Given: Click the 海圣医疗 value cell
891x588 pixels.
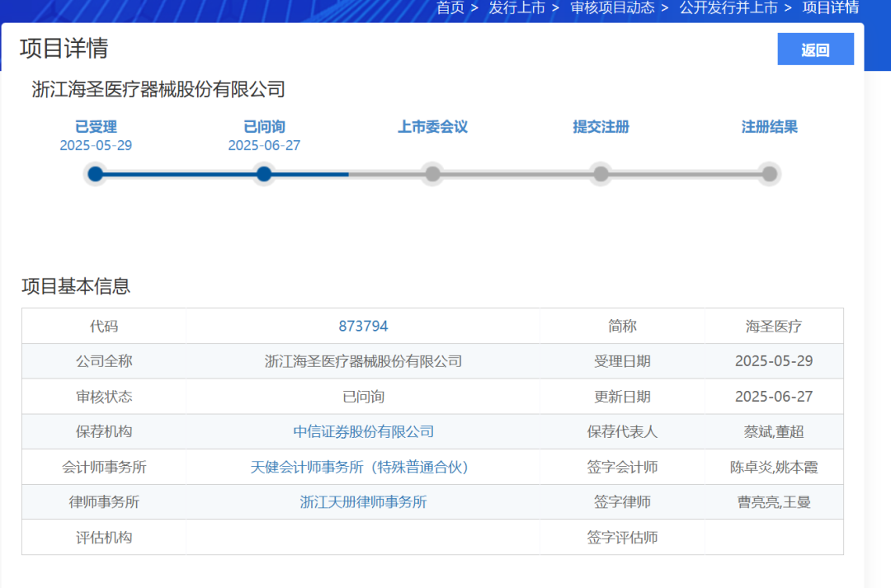Looking at the screenshot, I should [774, 326].
